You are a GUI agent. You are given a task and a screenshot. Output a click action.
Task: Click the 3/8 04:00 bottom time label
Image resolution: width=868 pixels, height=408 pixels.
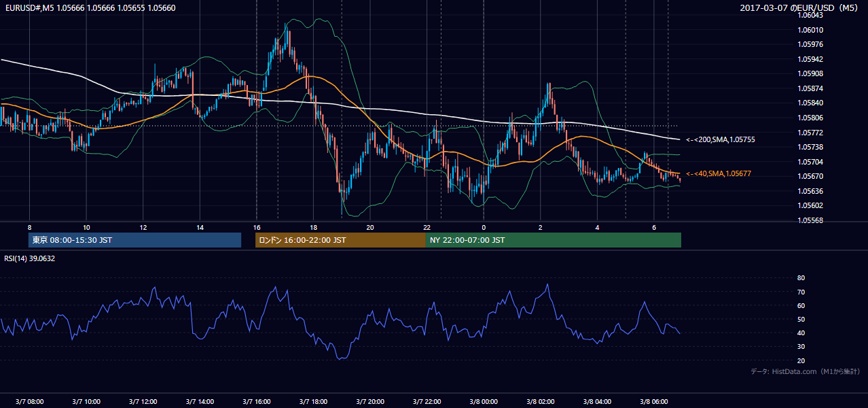pos(597,401)
